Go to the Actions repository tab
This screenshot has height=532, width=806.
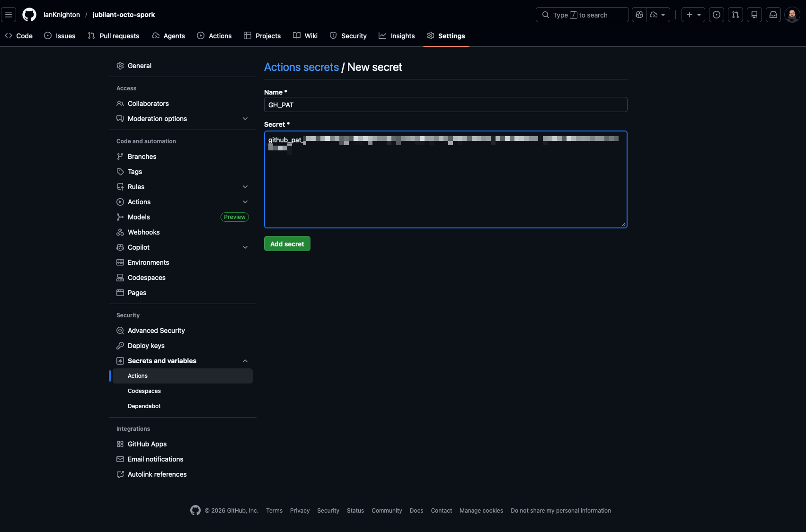click(214, 36)
